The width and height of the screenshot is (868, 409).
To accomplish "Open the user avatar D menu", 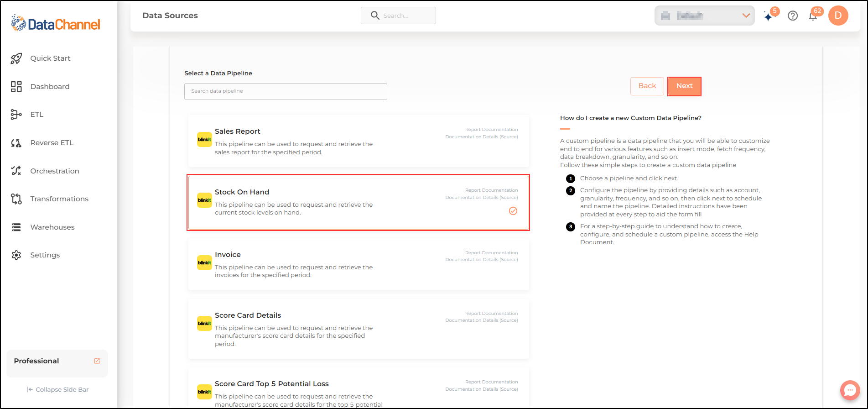I will click(x=838, y=16).
